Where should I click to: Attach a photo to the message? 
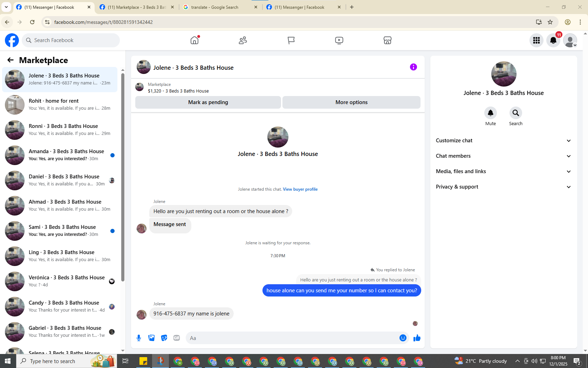pos(151,338)
